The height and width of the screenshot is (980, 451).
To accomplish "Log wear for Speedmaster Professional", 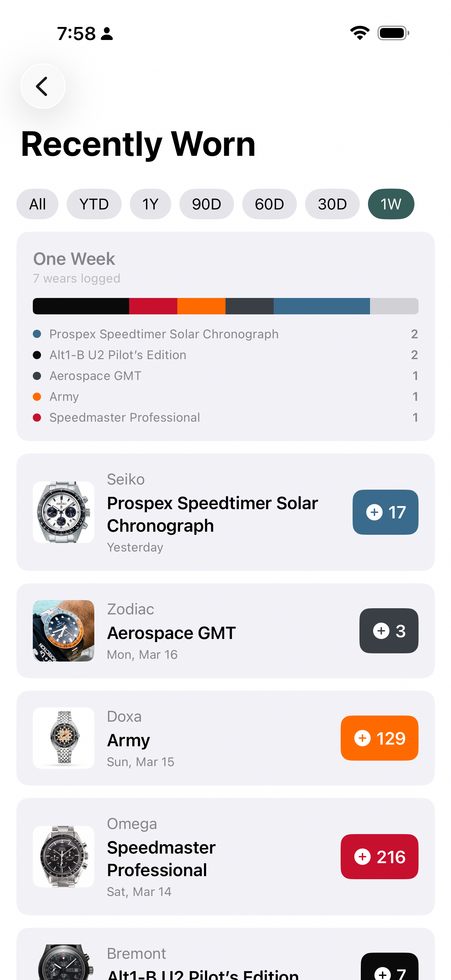I will point(379,857).
